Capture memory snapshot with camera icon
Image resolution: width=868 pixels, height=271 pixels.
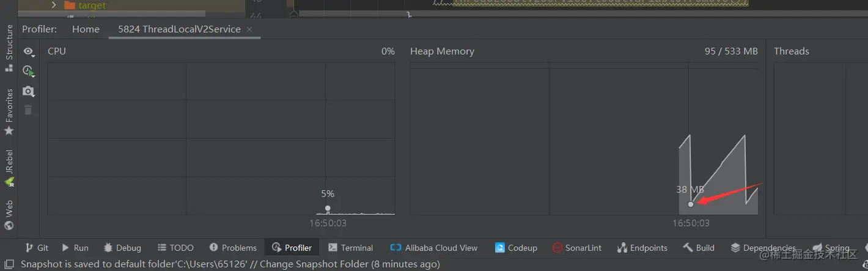point(29,91)
